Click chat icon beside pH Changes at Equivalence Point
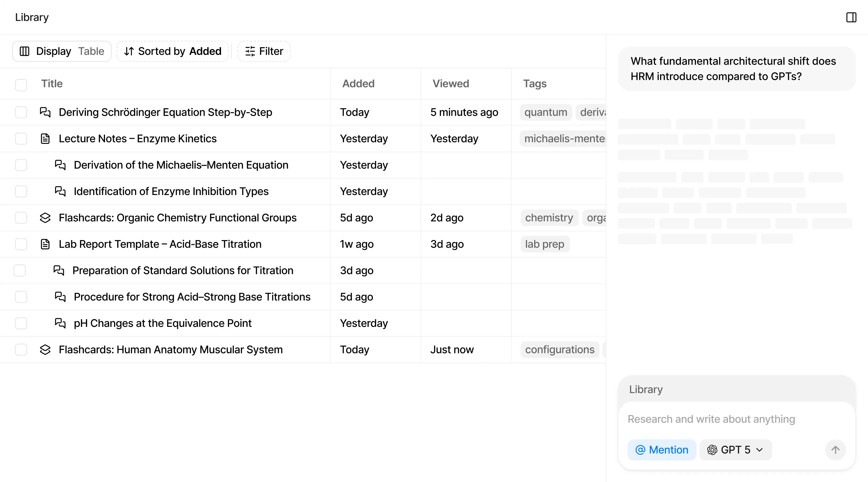Viewport: 868px width, 482px height. 60,323
